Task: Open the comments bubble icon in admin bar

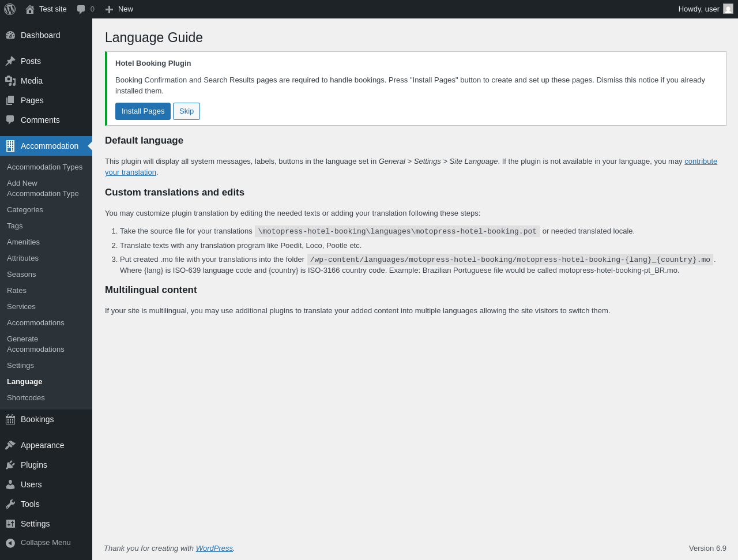Action: click(81, 9)
